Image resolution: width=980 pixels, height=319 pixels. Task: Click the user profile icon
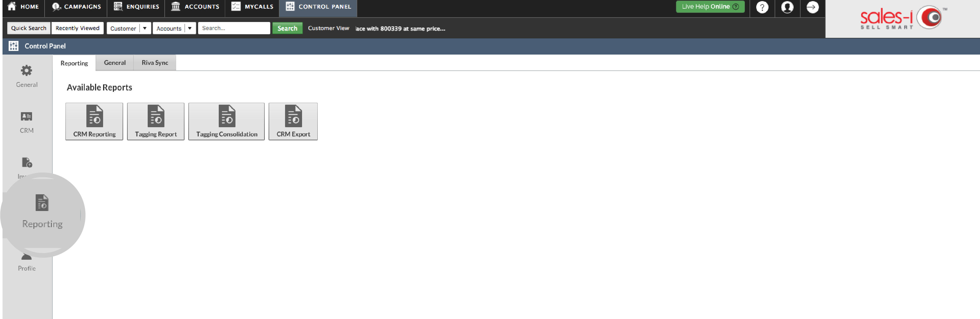786,8
